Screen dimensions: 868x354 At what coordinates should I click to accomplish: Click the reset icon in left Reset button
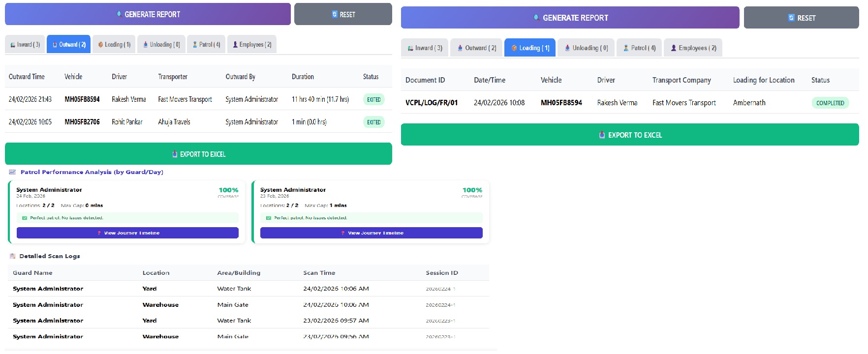pyautogui.click(x=335, y=14)
